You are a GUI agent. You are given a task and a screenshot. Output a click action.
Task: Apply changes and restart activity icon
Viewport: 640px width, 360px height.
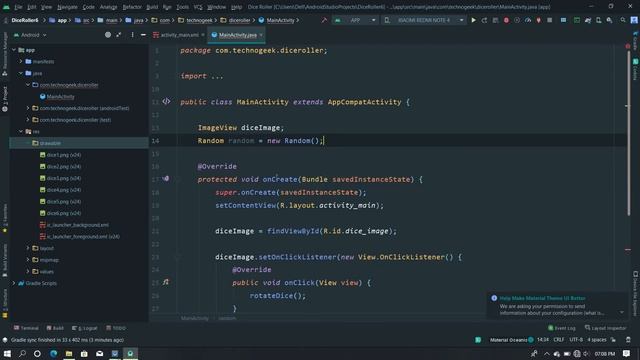click(484, 20)
